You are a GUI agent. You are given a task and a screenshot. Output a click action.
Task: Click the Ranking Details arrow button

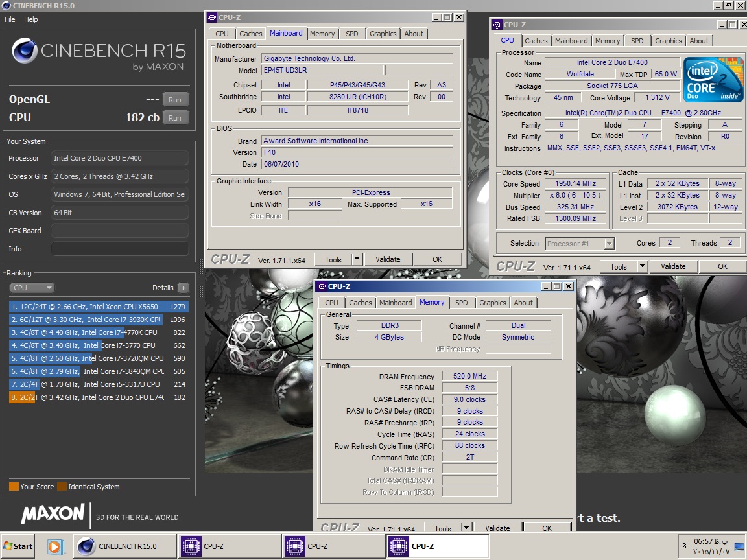(x=184, y=288)
